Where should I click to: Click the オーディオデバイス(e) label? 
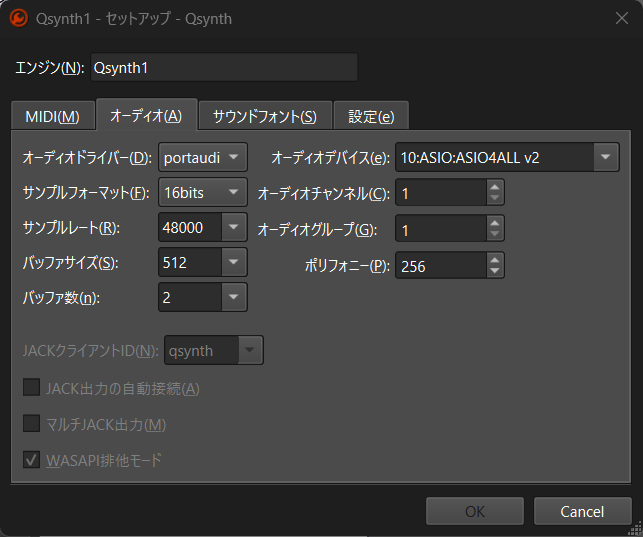coord(330,158)
